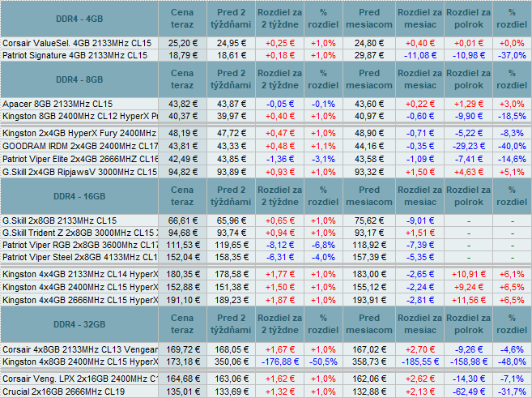Viewport: 532px width, 398px height.
Task: Select the -158,98 € half-year difference
Action: point(469,362)
